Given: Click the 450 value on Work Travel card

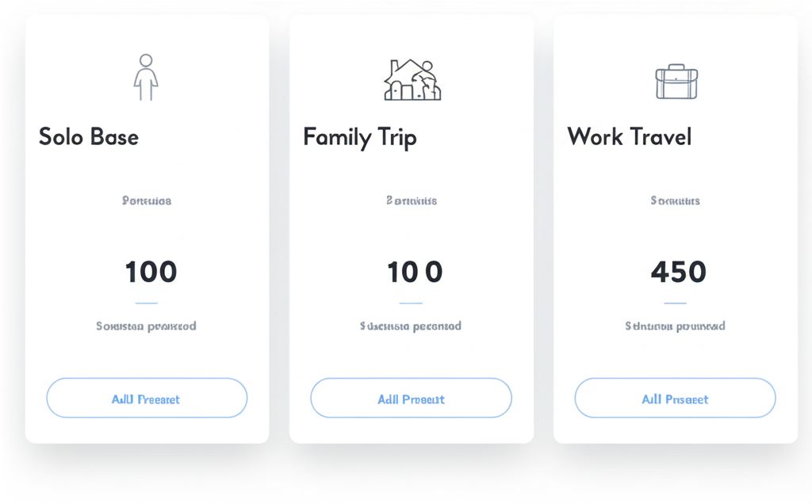Looking at the screenshot, I should pos(678,273).
